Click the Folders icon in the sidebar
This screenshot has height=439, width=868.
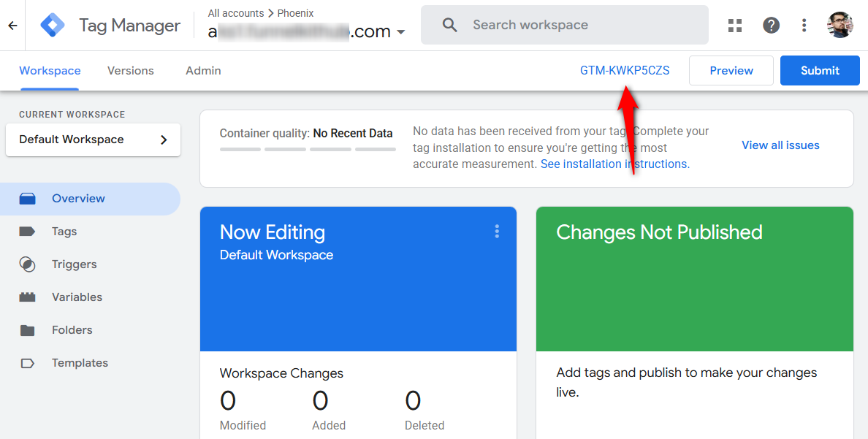[x=27, y=330]
